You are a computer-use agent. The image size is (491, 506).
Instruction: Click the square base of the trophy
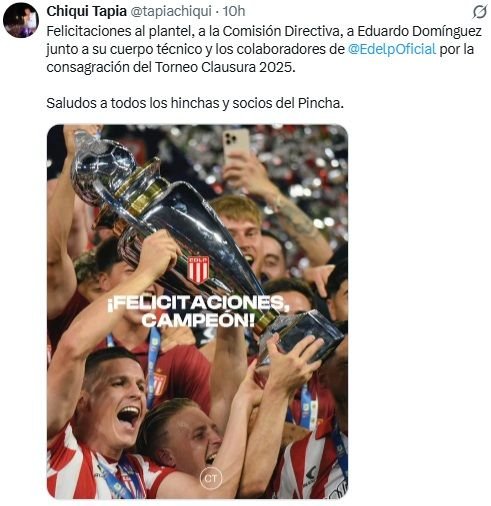coord(301,337)
